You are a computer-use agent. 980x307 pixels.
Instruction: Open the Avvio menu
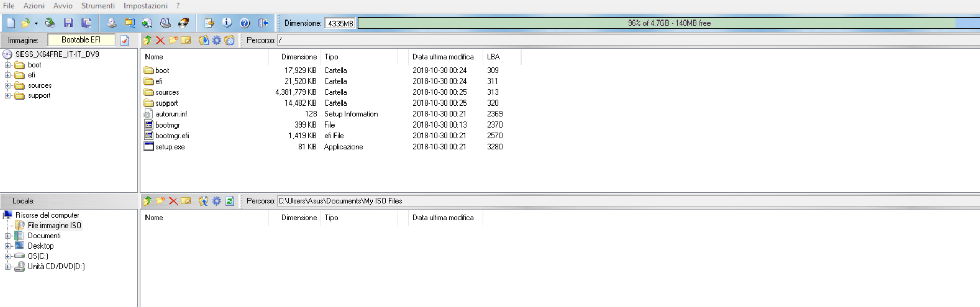point(63,6)
